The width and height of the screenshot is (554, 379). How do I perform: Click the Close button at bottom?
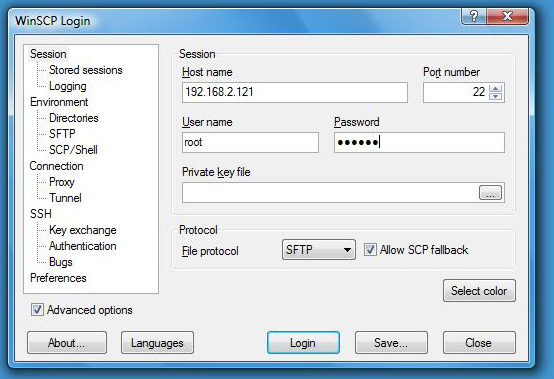click(x=479, y=343)
